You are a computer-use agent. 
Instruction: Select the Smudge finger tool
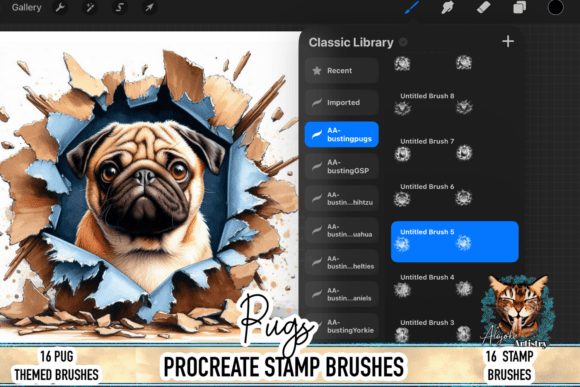point(447,7)
